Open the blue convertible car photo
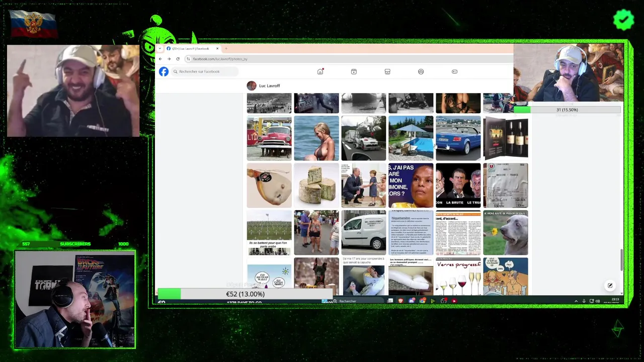Screen dimensions: 644x362 [x=458, y=138]
